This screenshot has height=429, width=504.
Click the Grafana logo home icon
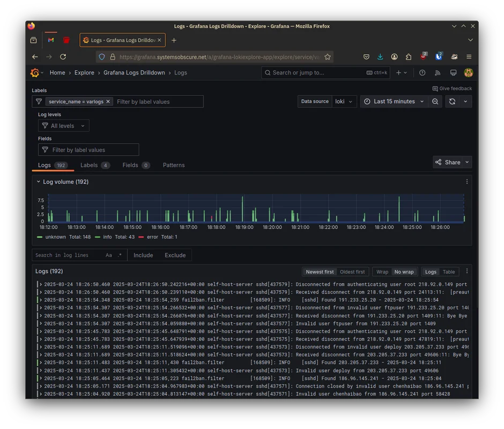pyautogui.click(x=35, y=73)
